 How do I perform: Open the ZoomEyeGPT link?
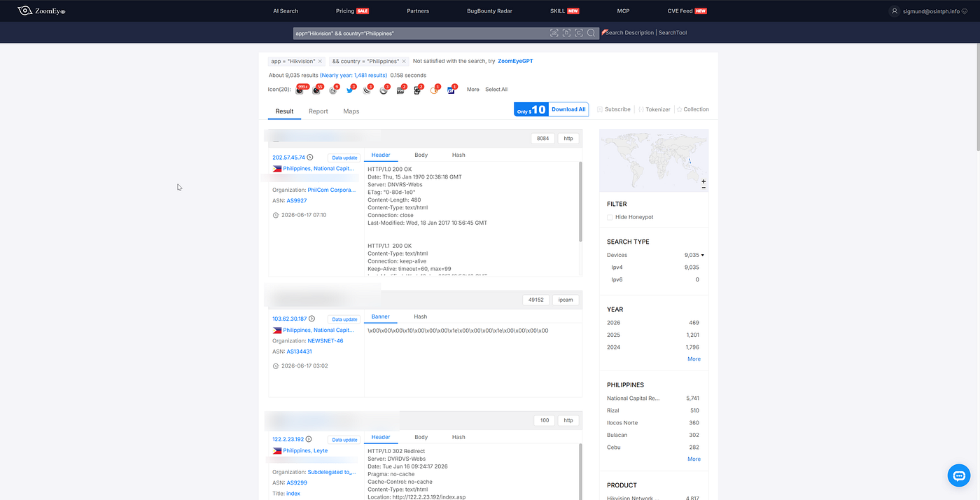click(x=515, y=62)
